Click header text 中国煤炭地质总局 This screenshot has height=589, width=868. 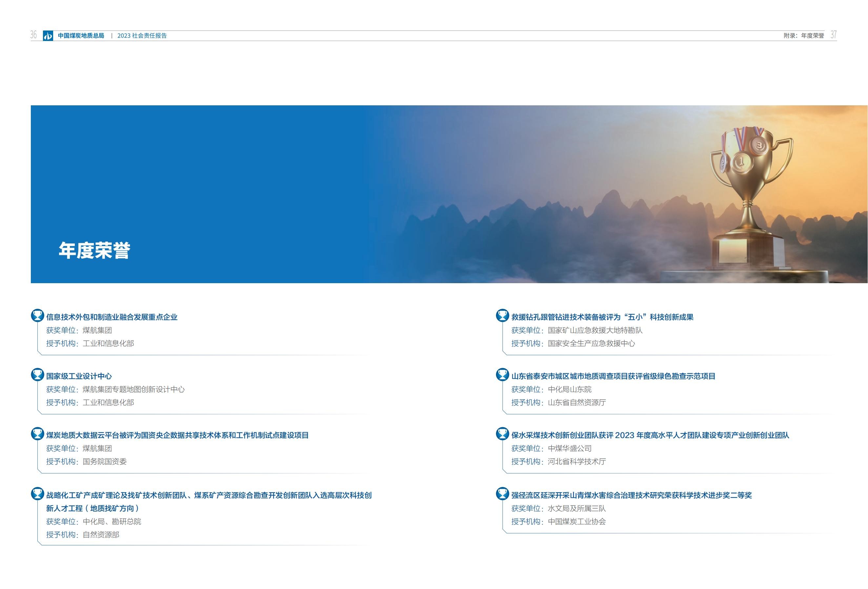(81, 36)
